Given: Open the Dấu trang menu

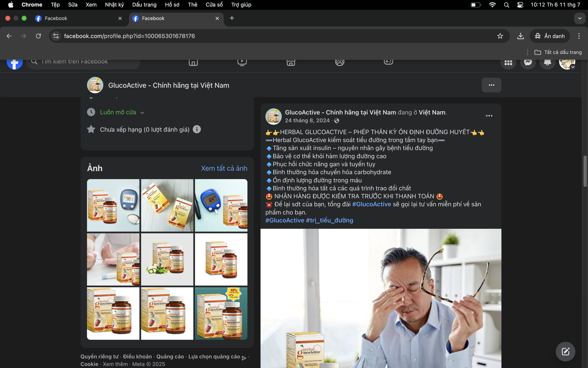Looking at the screenshot, I should tap(144, 5).
